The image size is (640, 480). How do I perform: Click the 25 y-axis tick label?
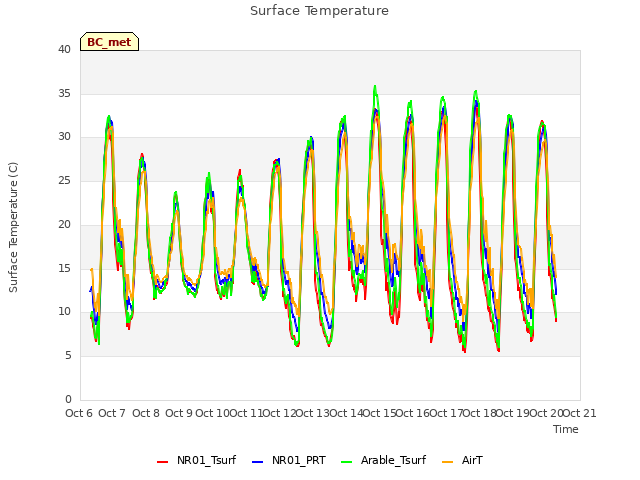pyautogui.click(x=64, y=180)
